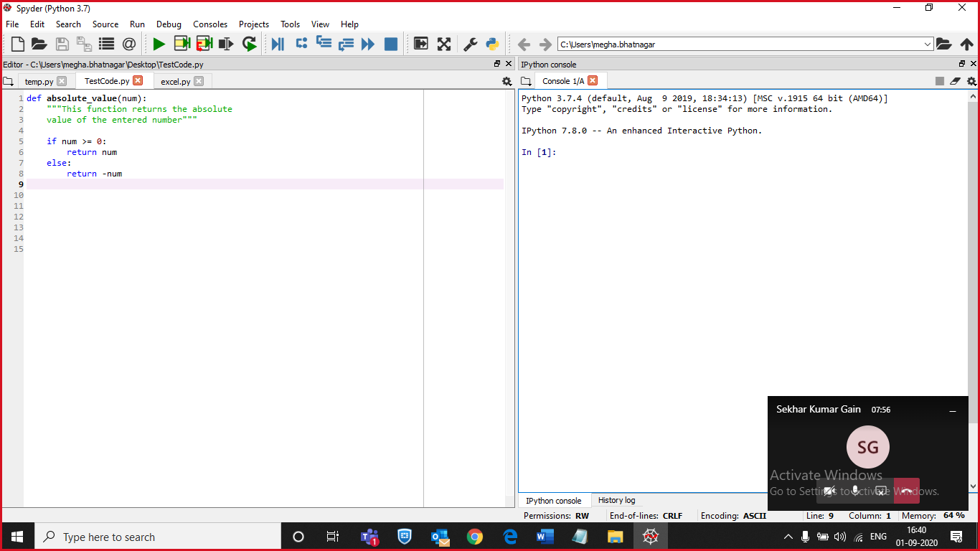The width and height of the screenshot is (980, 551).
Task: Switch to the excel.py editor tab
Action: (x=175, y=82)
